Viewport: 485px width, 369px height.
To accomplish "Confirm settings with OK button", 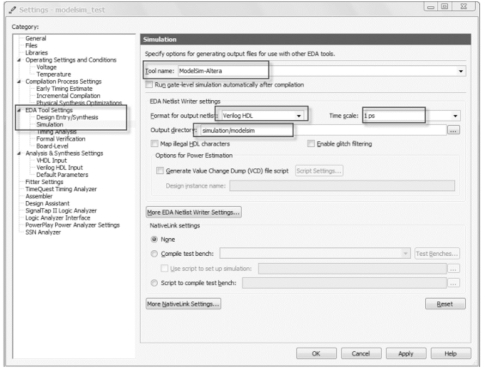I will [316, 353].
